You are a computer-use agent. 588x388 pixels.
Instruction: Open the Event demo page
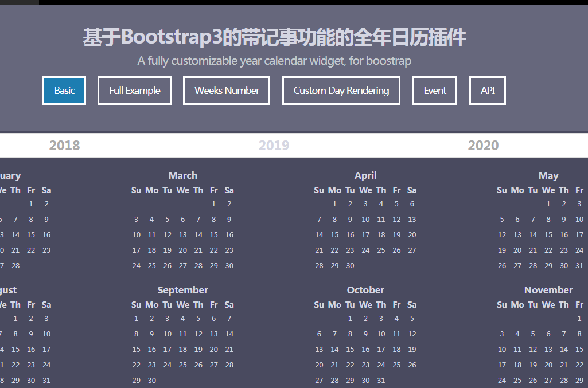click(435, 91)
